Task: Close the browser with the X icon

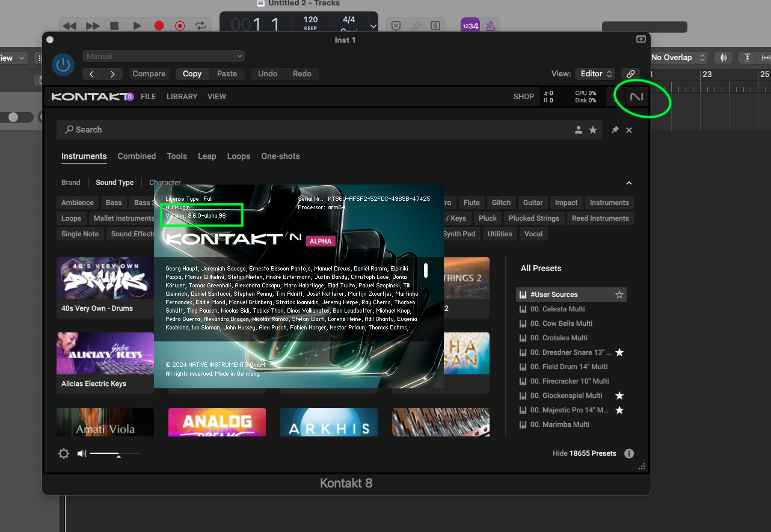Action: click(629, 130)
